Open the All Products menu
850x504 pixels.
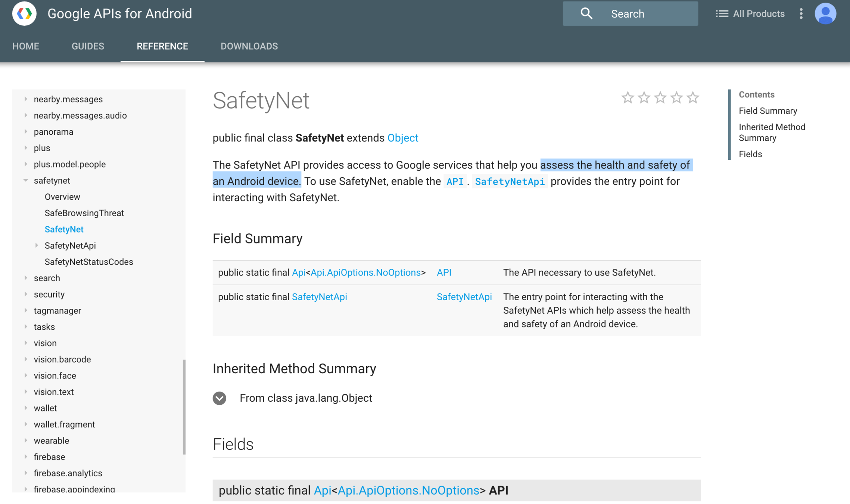750,14
